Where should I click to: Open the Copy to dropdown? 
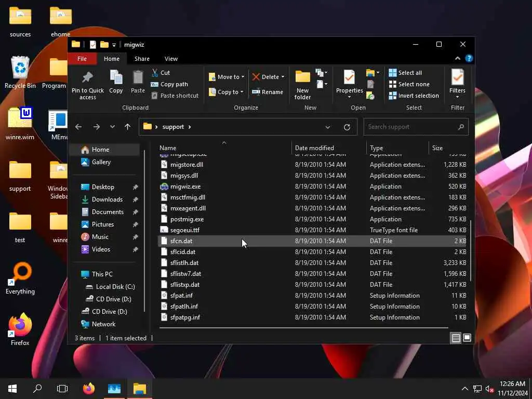226,92
